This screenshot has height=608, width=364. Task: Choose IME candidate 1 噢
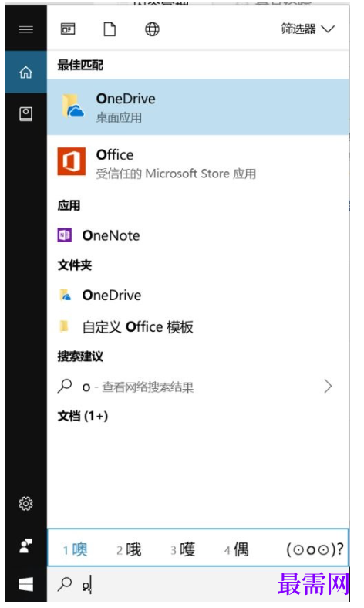click(76, 549)
